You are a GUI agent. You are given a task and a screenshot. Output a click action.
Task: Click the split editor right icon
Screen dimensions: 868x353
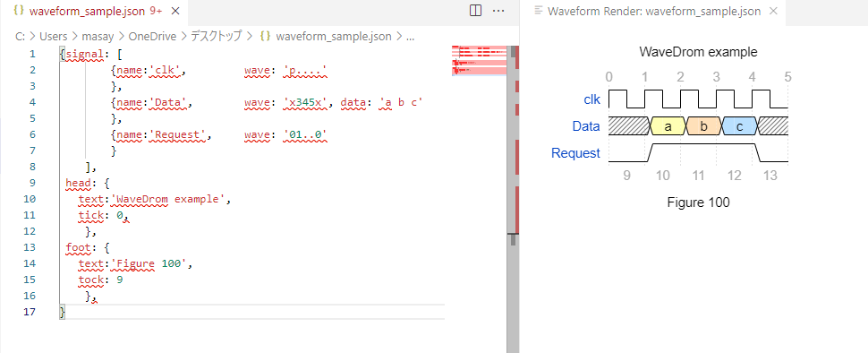coord(475,11)
